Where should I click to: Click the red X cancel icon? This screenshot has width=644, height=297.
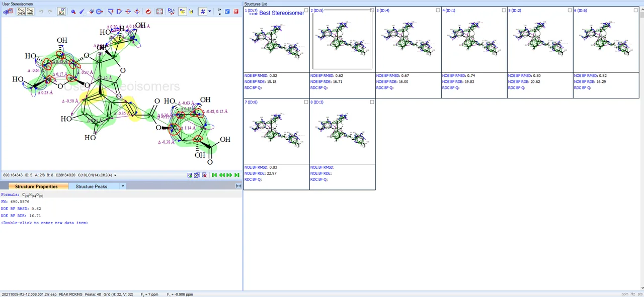(236, 12)
